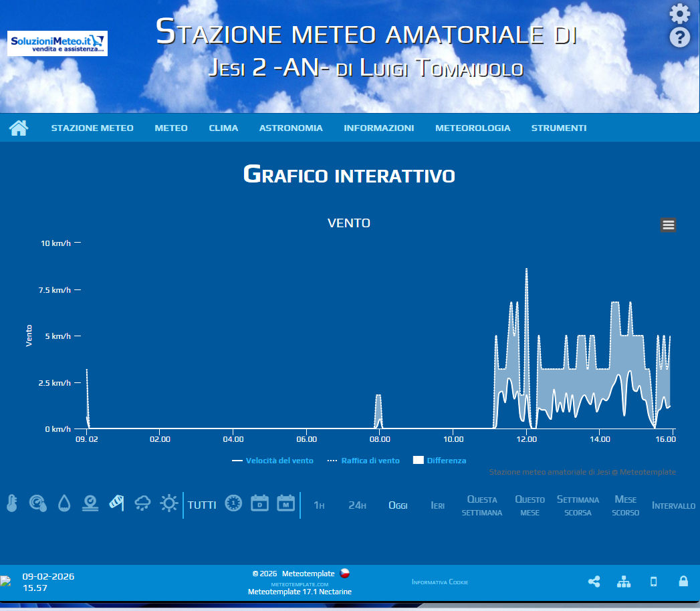Viewport: 700px width, 611px height.
Task: Toggle the Velocità del vento series
Action: (x=273, y=461)
